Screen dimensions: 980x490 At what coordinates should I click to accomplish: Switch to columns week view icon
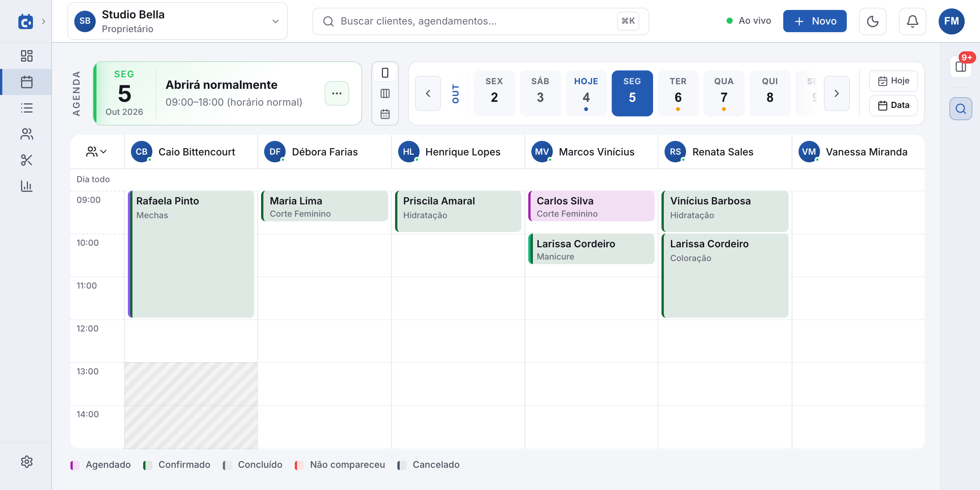point(385,93)
